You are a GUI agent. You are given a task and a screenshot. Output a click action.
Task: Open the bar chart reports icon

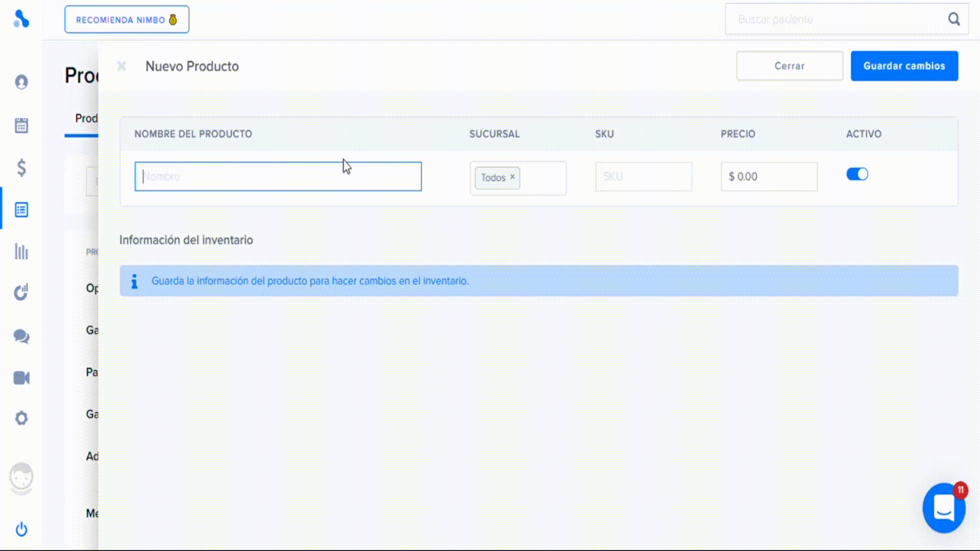[21, 252]
